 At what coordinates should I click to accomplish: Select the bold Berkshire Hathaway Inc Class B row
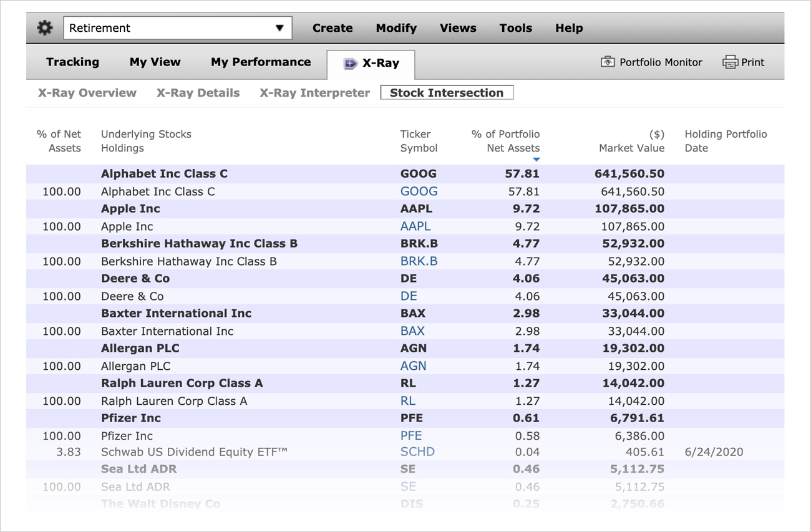[405, 244]
